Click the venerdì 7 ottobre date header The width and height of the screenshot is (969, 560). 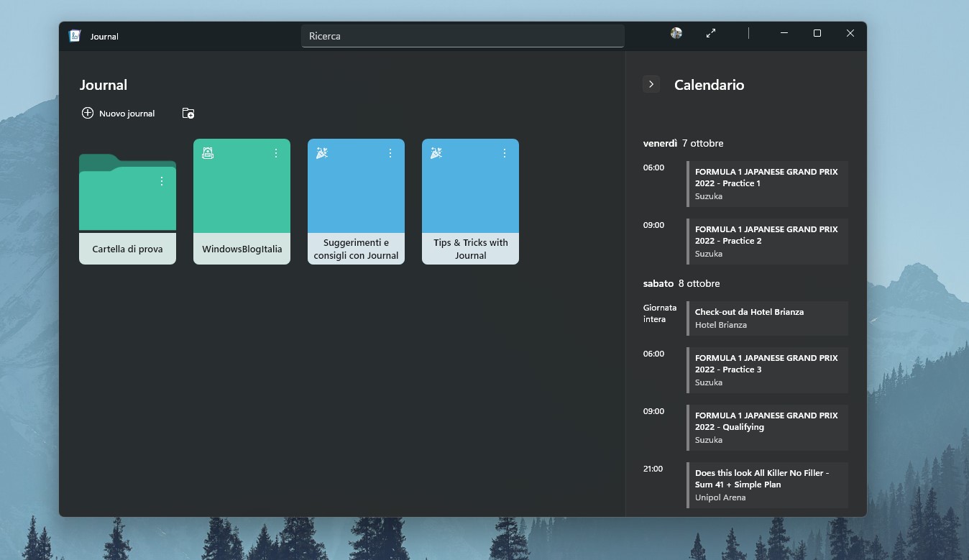[683, 143]
